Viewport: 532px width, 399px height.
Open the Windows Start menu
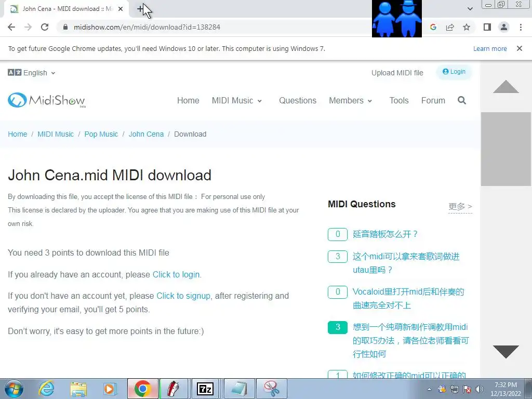[x=14, y=389]
